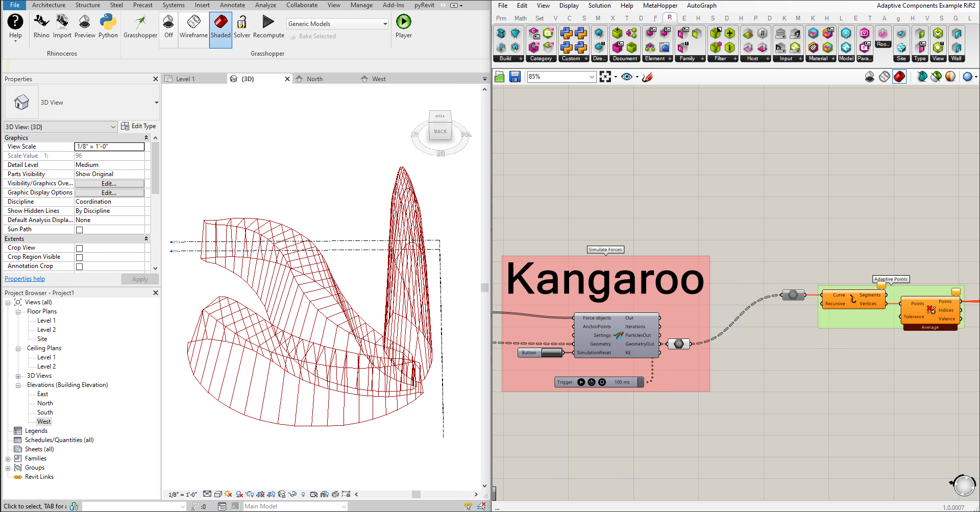Click Bake Selected button

(312, 36)
